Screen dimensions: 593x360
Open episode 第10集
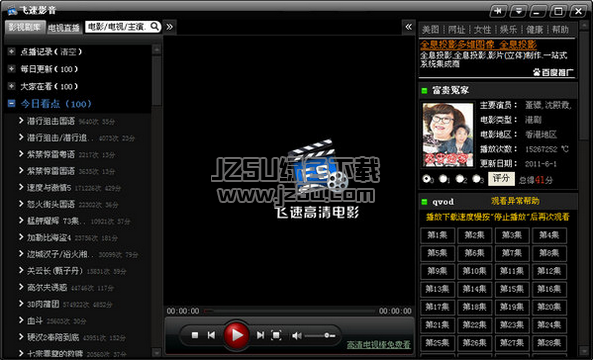pos(474,271)
